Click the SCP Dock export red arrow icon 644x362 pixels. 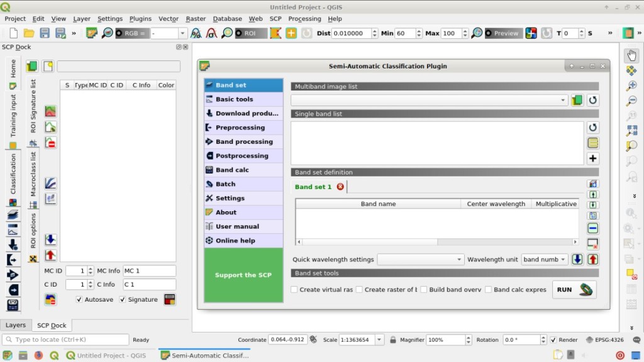(50, 255)
